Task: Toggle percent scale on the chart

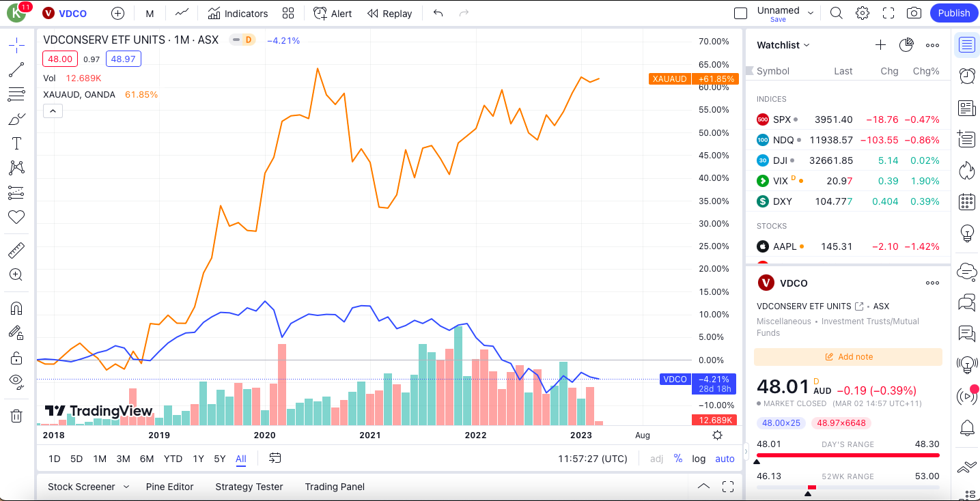Action: point(678,459)
